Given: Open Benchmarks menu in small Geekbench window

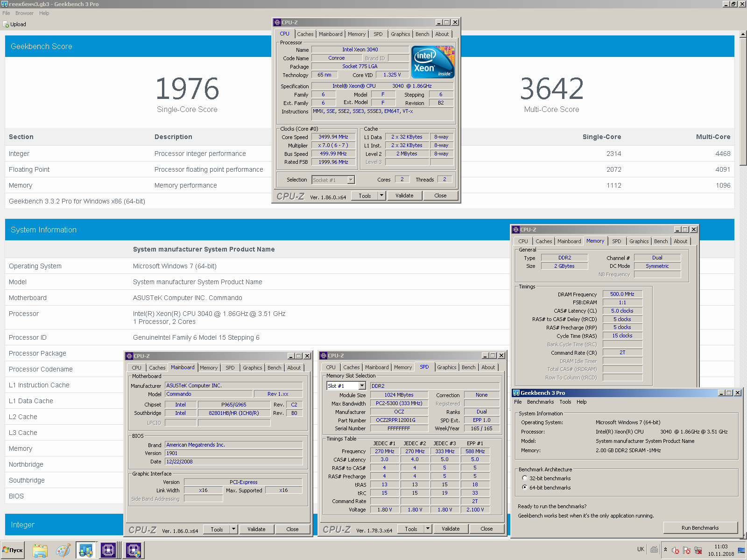Looking at the screenshot, I should [540, 402].
